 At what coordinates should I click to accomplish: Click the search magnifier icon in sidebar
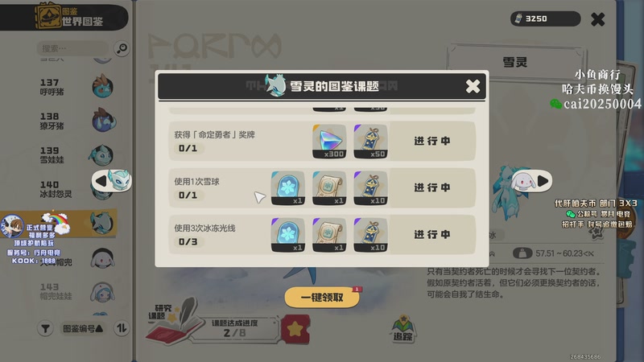pyautogui.click(x=122, y=48)
